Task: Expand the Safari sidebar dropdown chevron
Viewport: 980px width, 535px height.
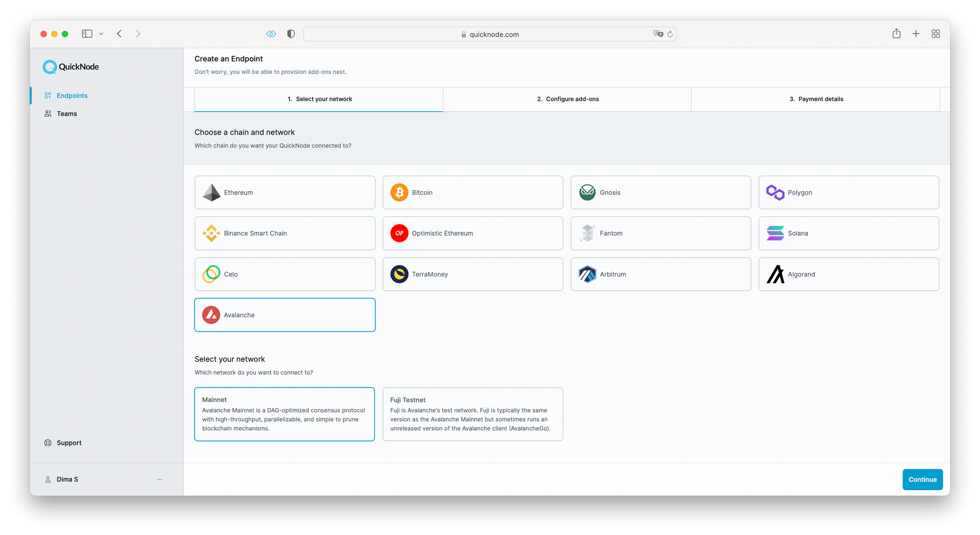Action: (101, 34)
